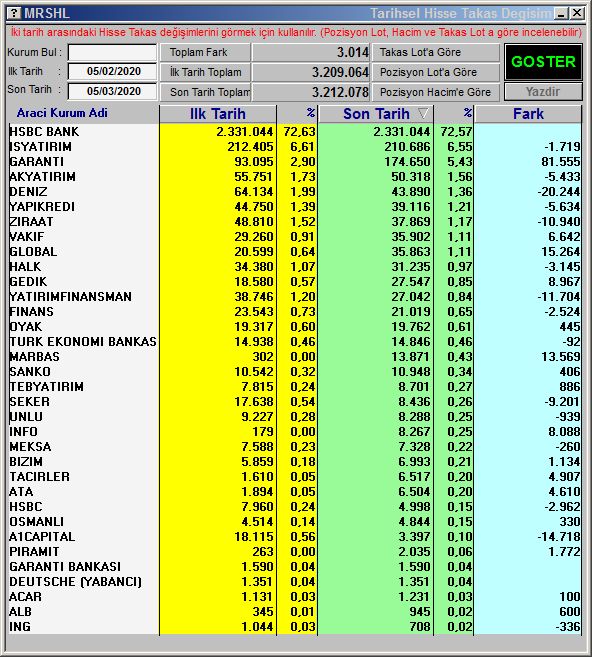Click the Kurum Bul search field

tap(112, 52)
